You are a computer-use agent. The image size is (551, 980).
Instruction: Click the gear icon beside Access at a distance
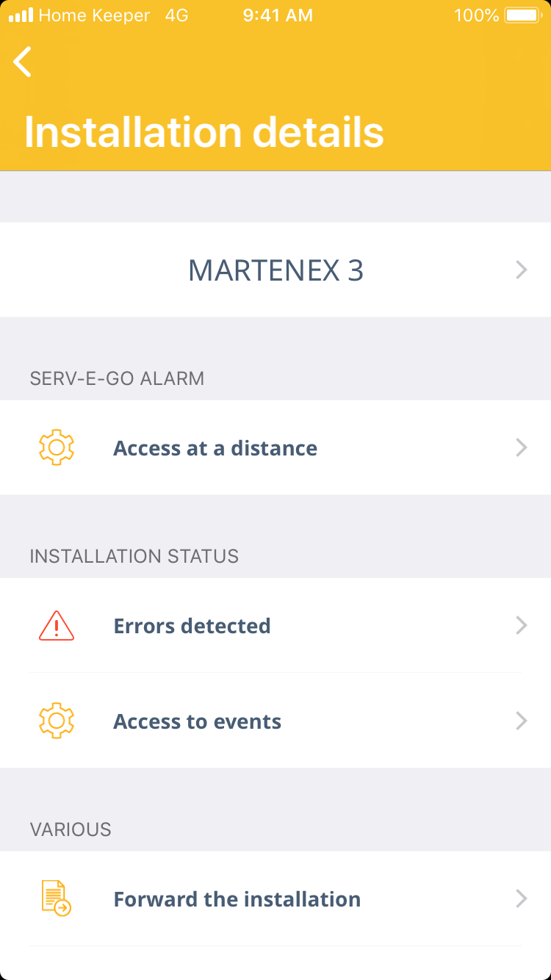[57, 447]
